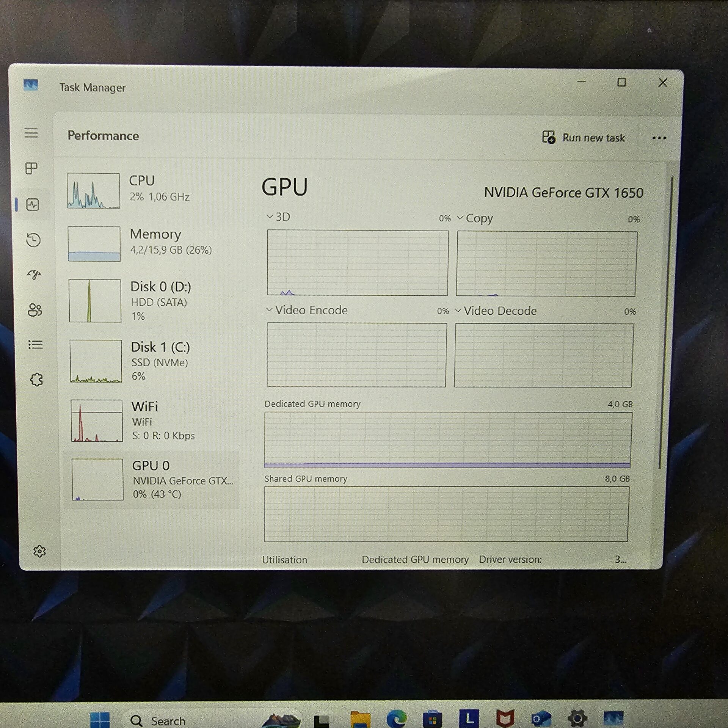Select the GPU 0 entry
728x728 pixels.
[152, 479]
